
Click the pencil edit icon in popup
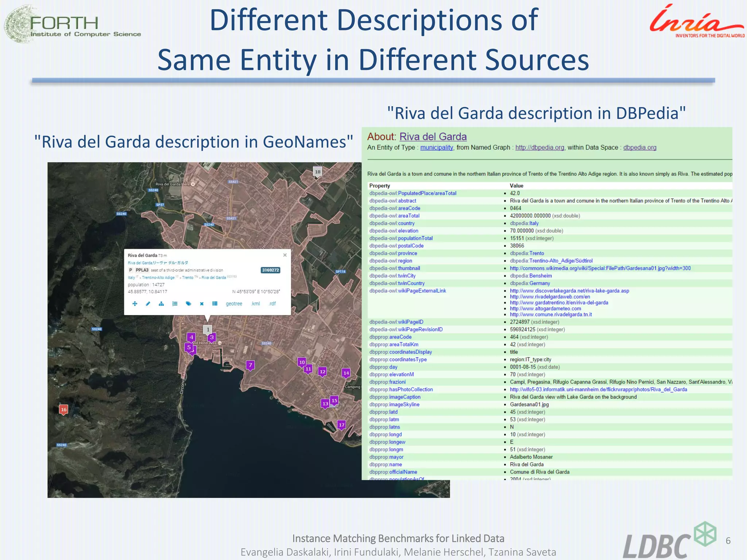(x=148, y=304)
